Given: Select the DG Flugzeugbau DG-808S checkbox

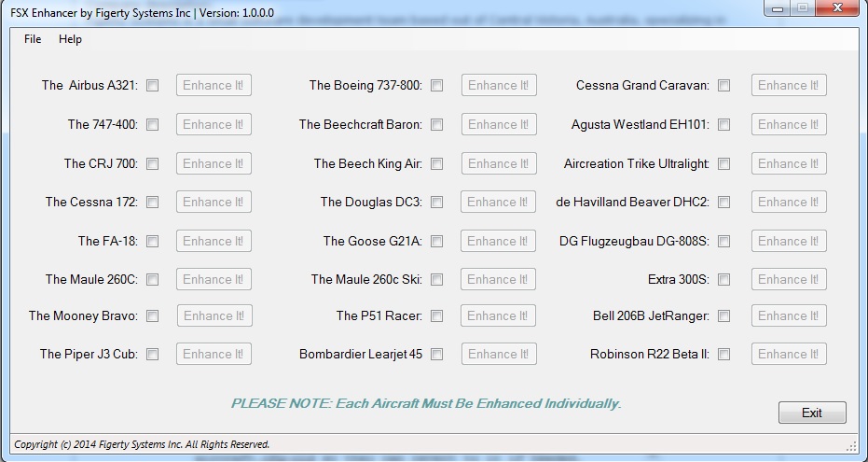Looking at the screenshot, I should coord(723,241).
